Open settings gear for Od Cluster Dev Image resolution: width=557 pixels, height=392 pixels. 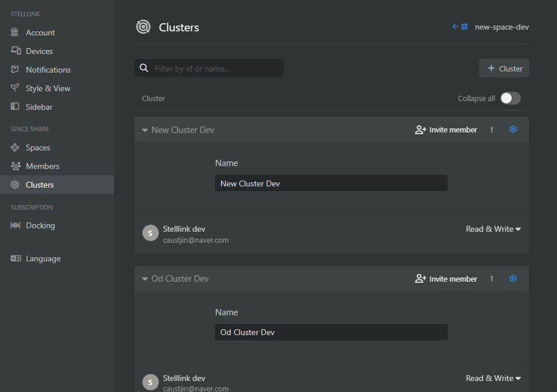click(x=513, y=279)
